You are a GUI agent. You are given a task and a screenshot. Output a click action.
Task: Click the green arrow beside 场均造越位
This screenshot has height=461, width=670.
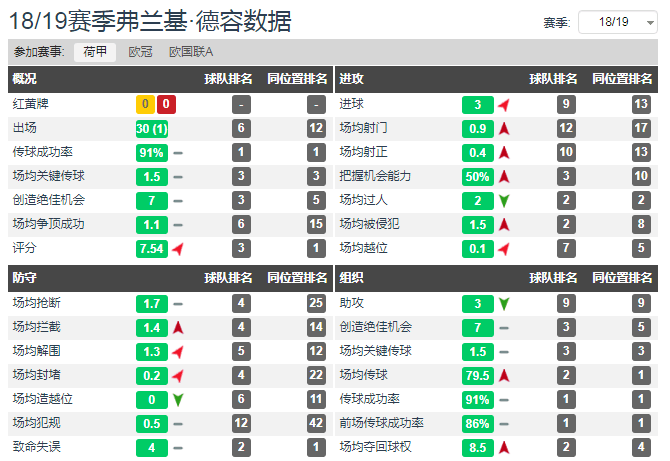[x=178, y=400]
